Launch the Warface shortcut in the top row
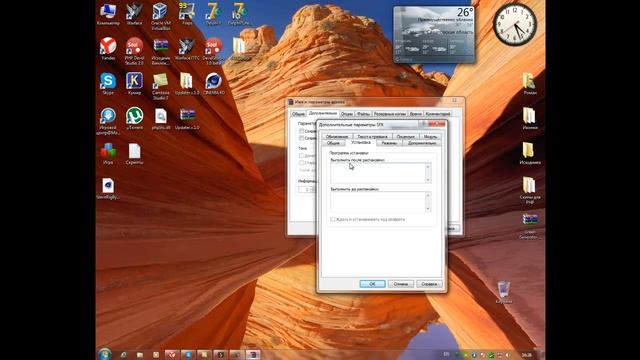This screenshot has width=640, height=360. click(x=134, y=14)
